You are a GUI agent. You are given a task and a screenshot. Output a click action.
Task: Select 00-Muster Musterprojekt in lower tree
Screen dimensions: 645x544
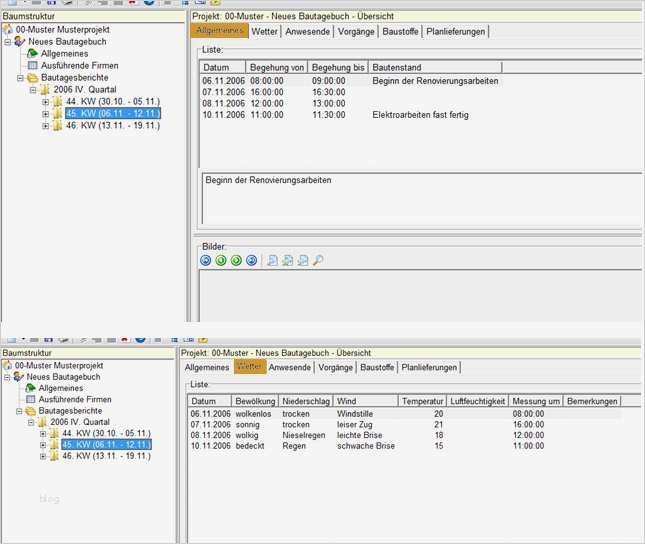(59, 365)
